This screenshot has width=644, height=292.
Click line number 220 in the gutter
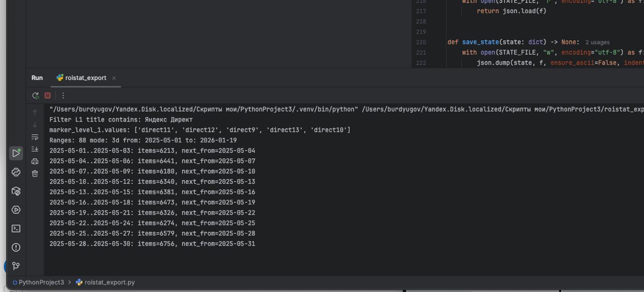[x=421, y=42]
